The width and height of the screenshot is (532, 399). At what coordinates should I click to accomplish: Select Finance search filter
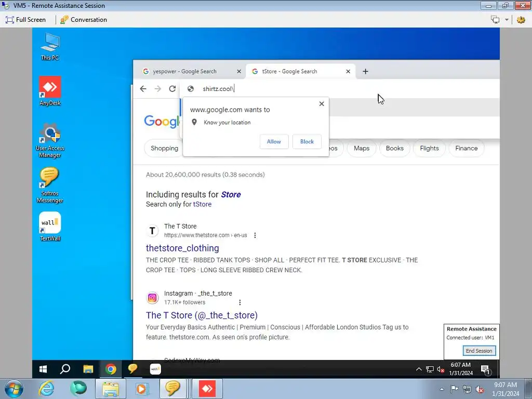pyautogui.click(x=466, y=148)
